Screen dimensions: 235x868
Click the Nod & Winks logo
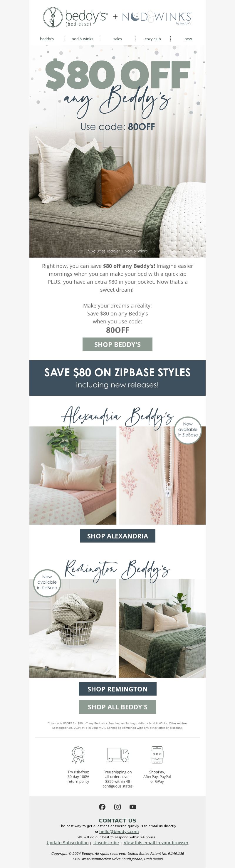pos(157,17)
